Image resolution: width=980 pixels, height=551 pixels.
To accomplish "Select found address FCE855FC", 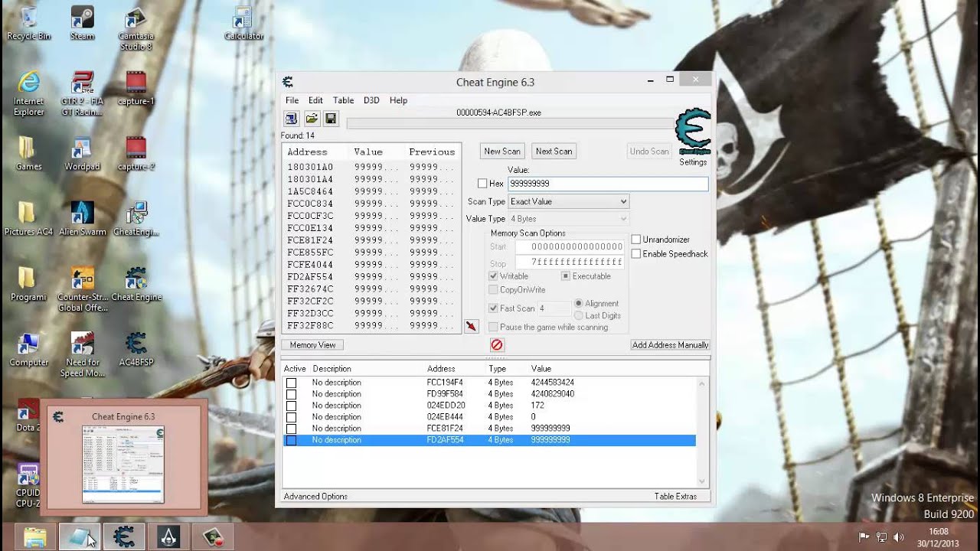I will click(310, 253).
